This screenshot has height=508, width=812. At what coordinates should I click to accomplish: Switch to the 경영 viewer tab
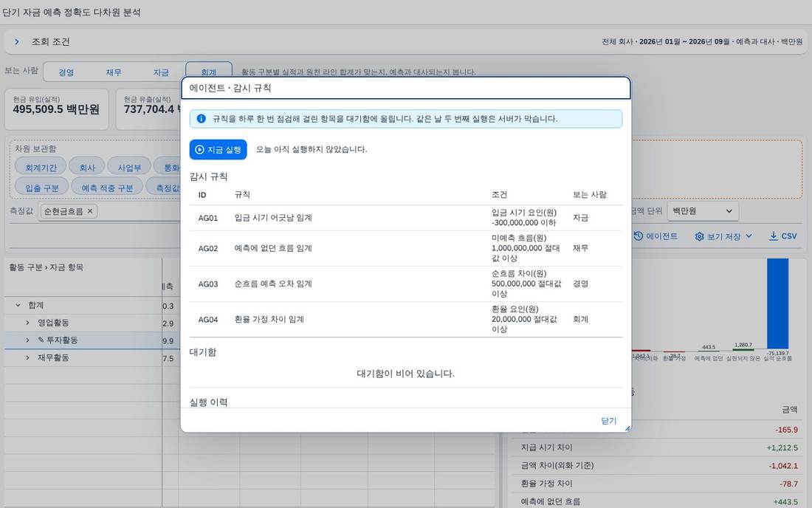coord(66,72)
